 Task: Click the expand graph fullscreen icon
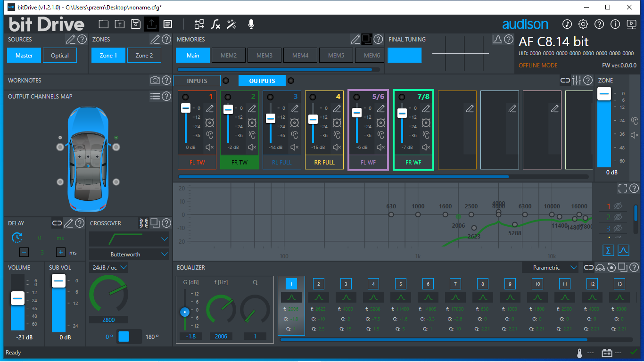click(623, 189)
